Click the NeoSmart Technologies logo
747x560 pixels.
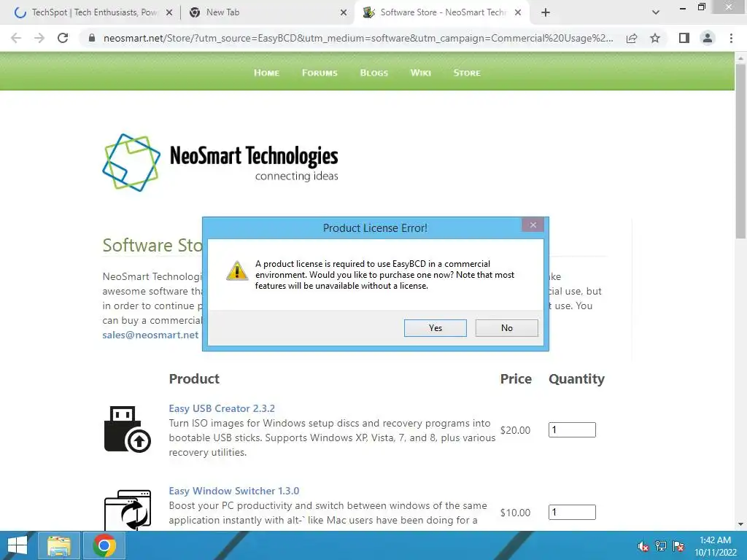[220, 163]
